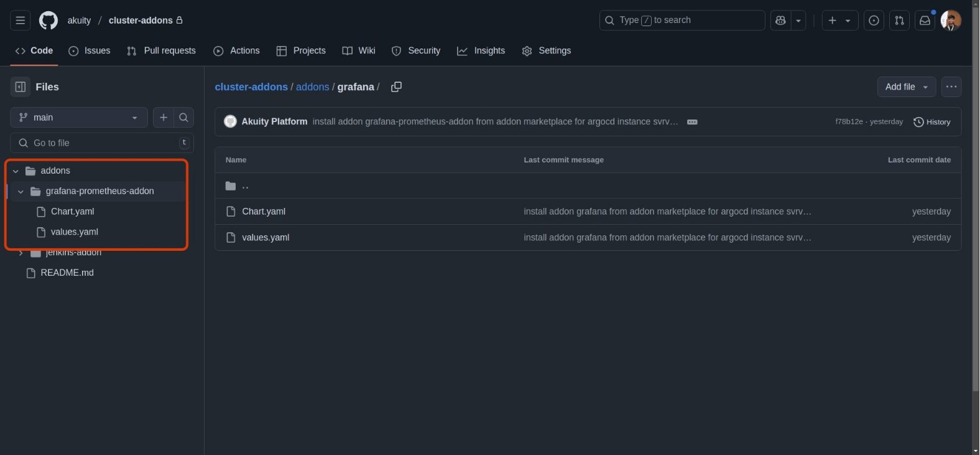Open the Insights tab

point(481,50)
